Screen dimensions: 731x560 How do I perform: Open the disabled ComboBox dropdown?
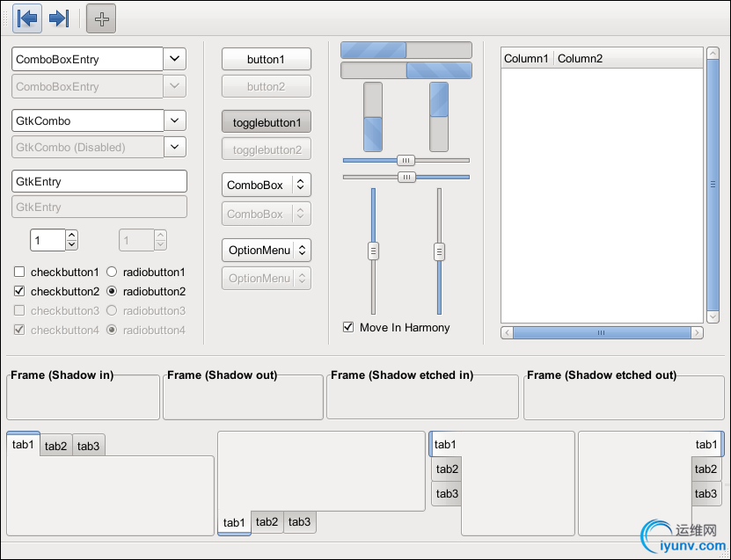267,214
